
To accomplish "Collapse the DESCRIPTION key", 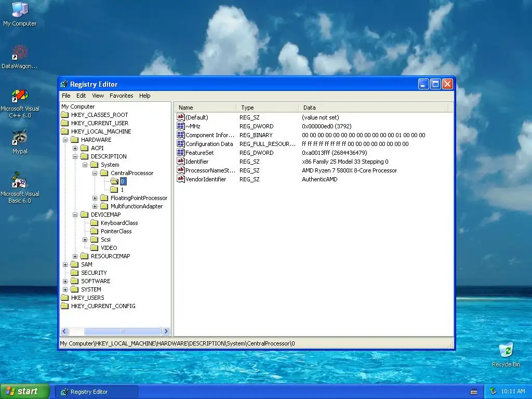I will coord(75,156).
